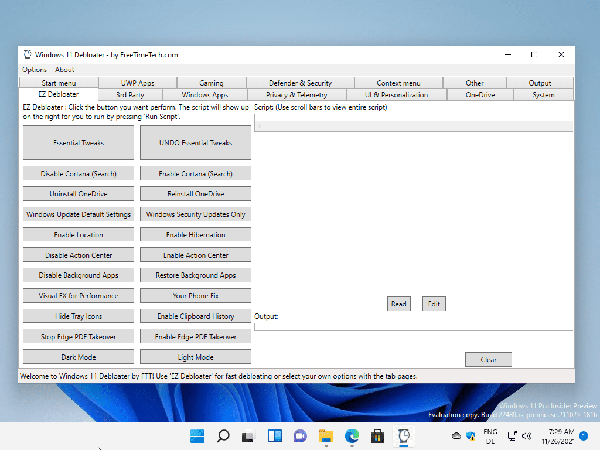Open the Widgets taskbar icon

(x=275, y=435)
